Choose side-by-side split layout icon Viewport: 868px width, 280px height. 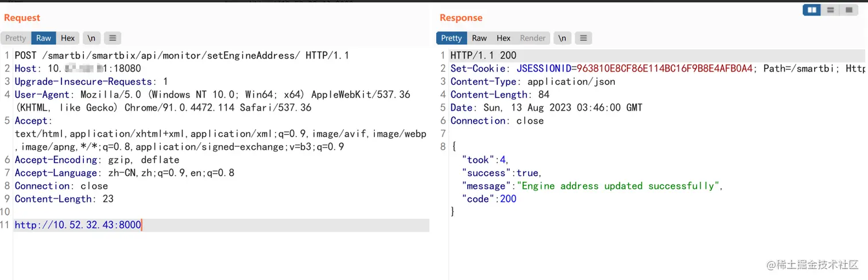(x=812, y=10)
